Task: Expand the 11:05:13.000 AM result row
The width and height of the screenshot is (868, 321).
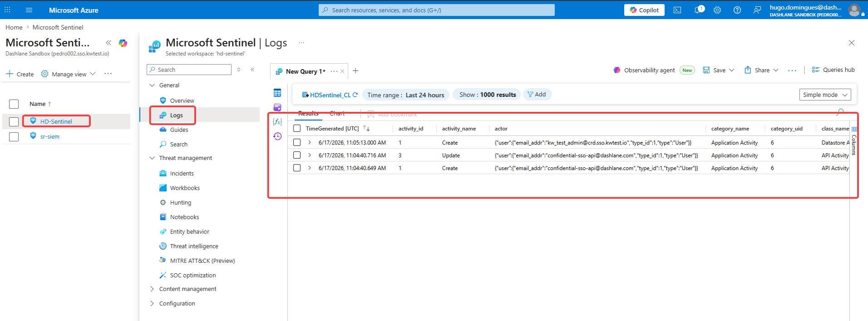Action: (310, 142)
